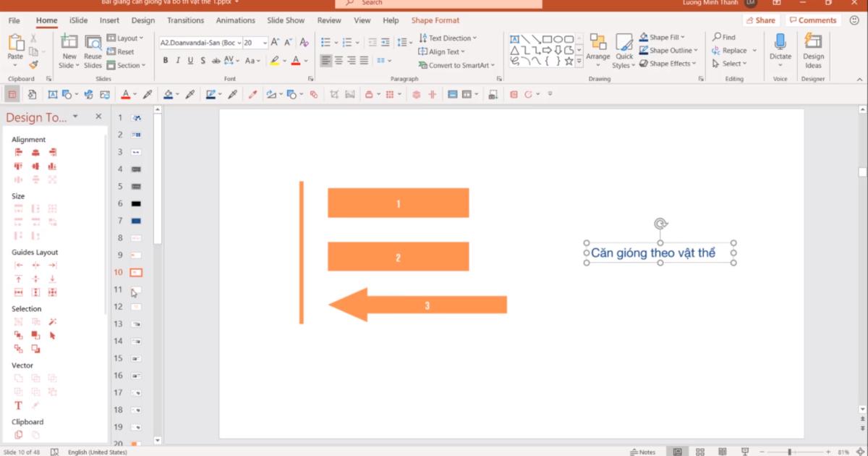Click Clear All Formatting icon
Screen dimensions: 868x456
click(x=305, y=43)
